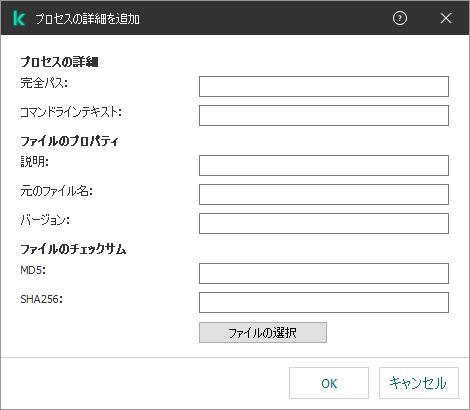Confirm with the OK button

[x=329, y=383]
